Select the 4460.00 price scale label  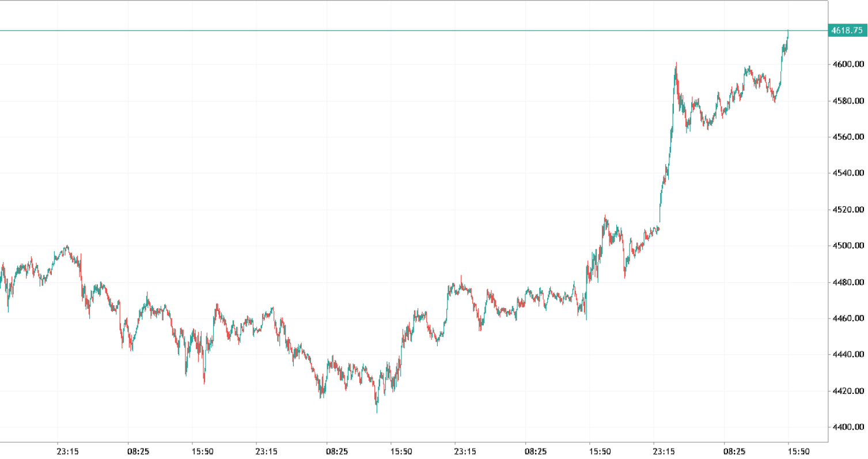[x=848, y=318]
